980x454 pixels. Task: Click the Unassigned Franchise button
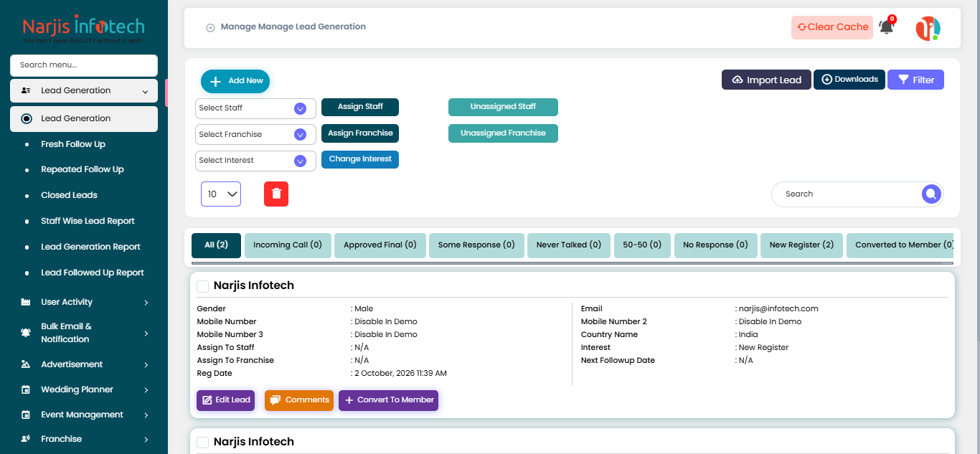[x=503, y=133]
